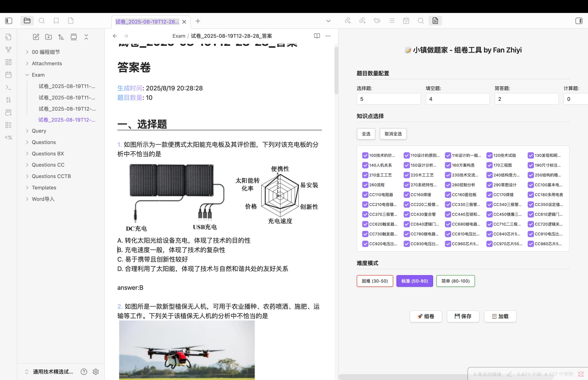
Task: Select 困难 (30-50) difficulty mode
Action: click(x=375, y=281)
